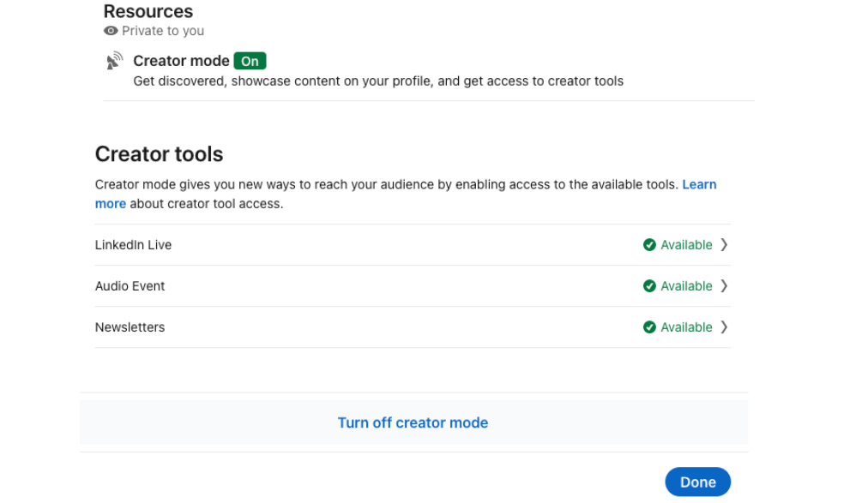Click the Newsletters green checkmark icon
Image resolution: width=868 pixels, height=503 pixels.
coord(649,327)
